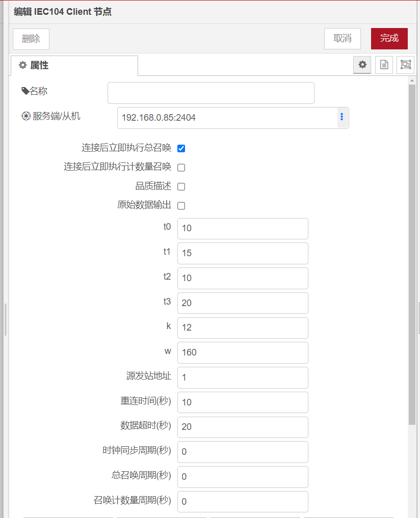
Task: Enable the 原始数据输出 checkbox
Action: [x=181, y=205]
